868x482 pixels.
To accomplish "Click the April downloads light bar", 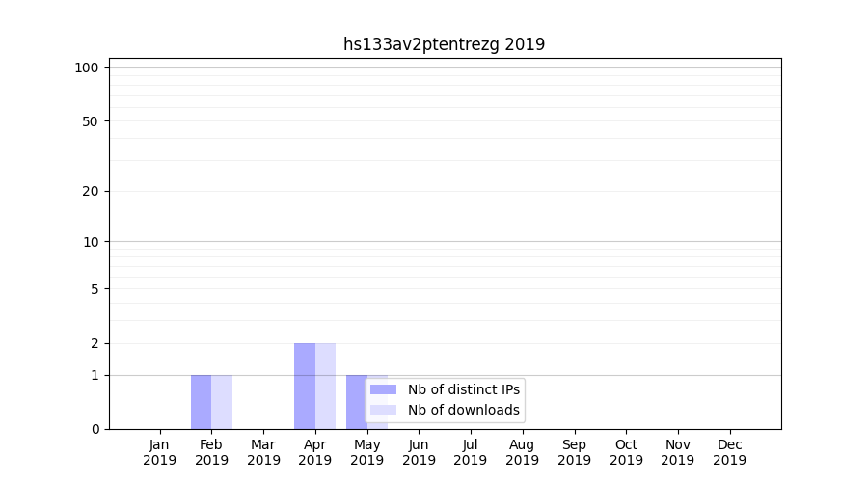I will pos(325,386).
